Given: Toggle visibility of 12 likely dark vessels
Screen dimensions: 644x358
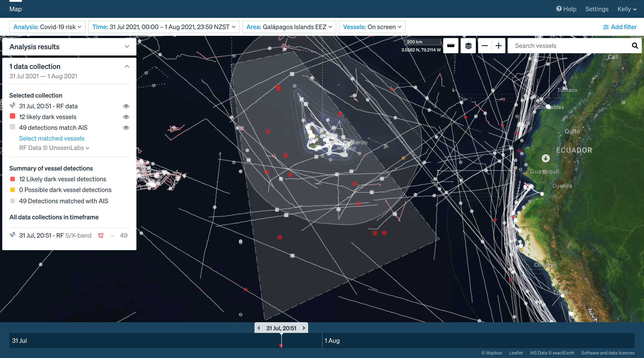Looking at the screenshot, I should [126, 117].
